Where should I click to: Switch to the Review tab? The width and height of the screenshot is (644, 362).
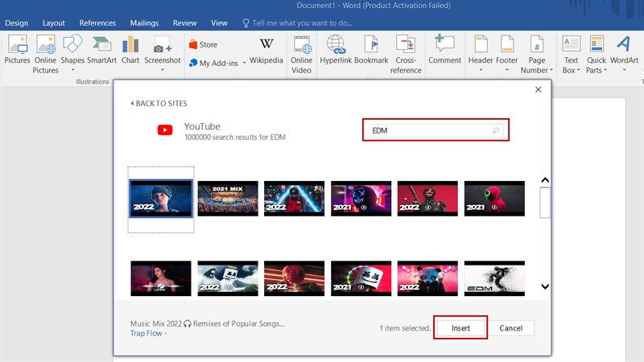click(184, 23)
